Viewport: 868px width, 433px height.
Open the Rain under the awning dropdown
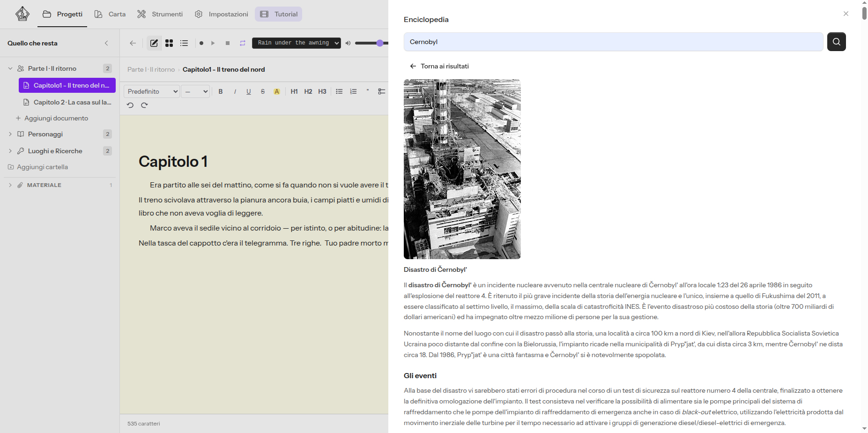click(297, 43)
